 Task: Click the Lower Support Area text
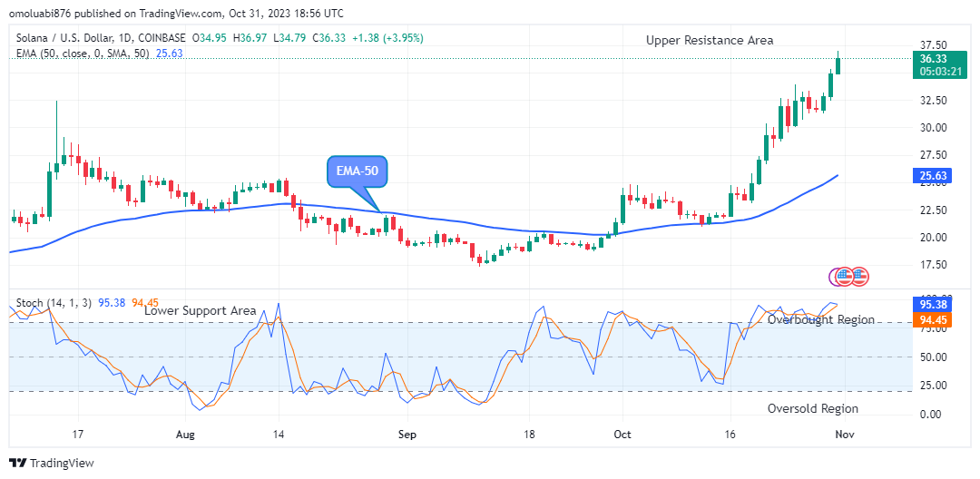coord(200,310)
